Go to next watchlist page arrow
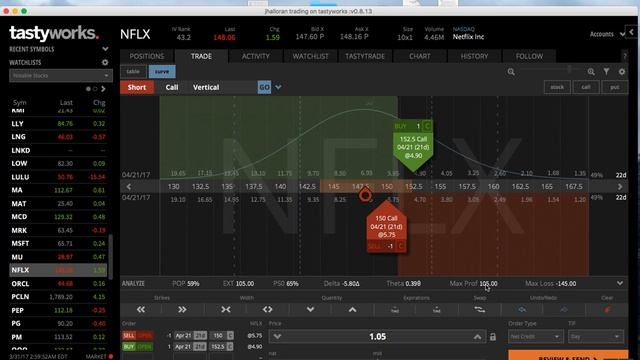The image size is (640, 360). click(x=103, y=89)
